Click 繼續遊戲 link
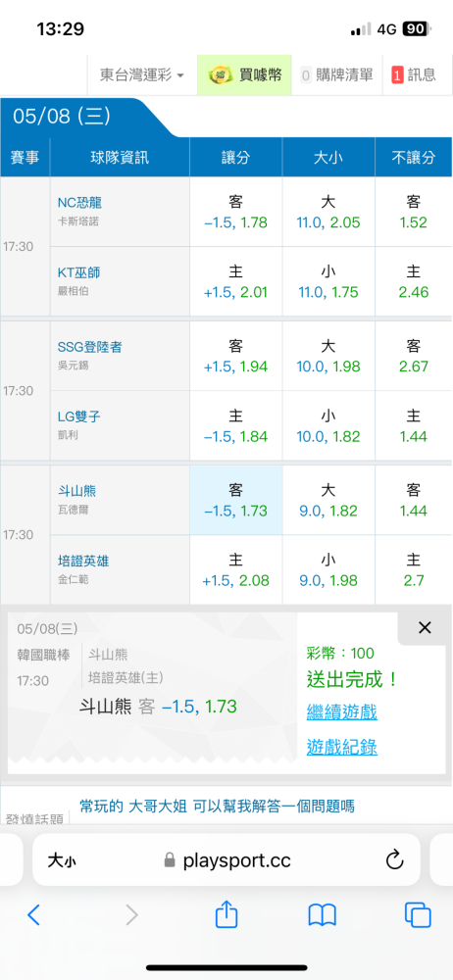Image resolution: width=453 pixels, height=980 pixels. tap(341, 711)
